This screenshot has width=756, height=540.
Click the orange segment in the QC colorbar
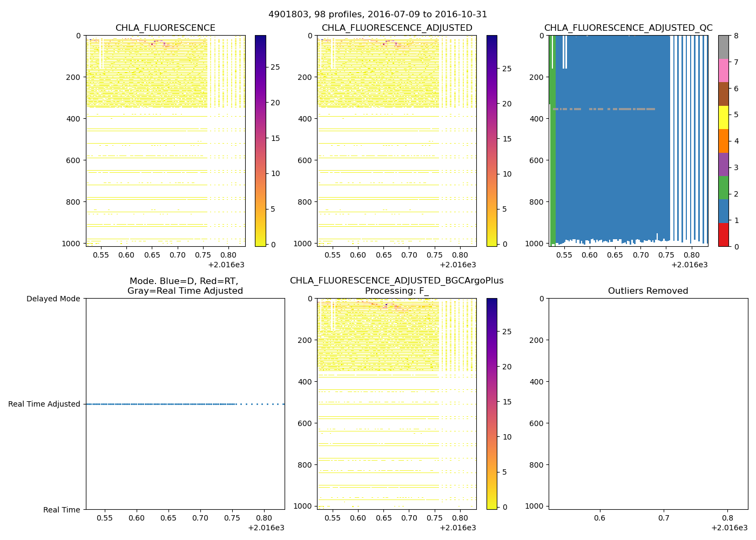pos(723,141)
